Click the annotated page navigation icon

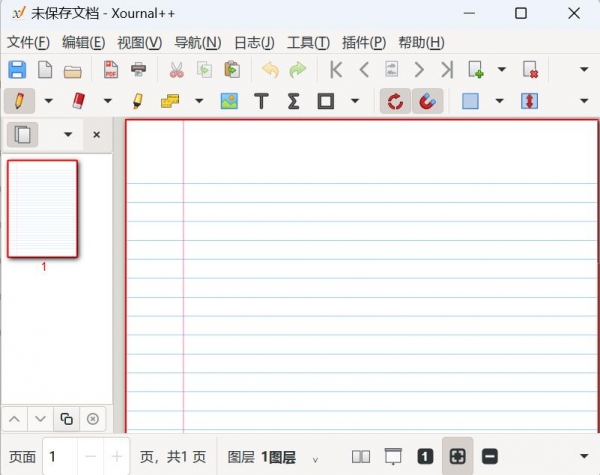391,70
